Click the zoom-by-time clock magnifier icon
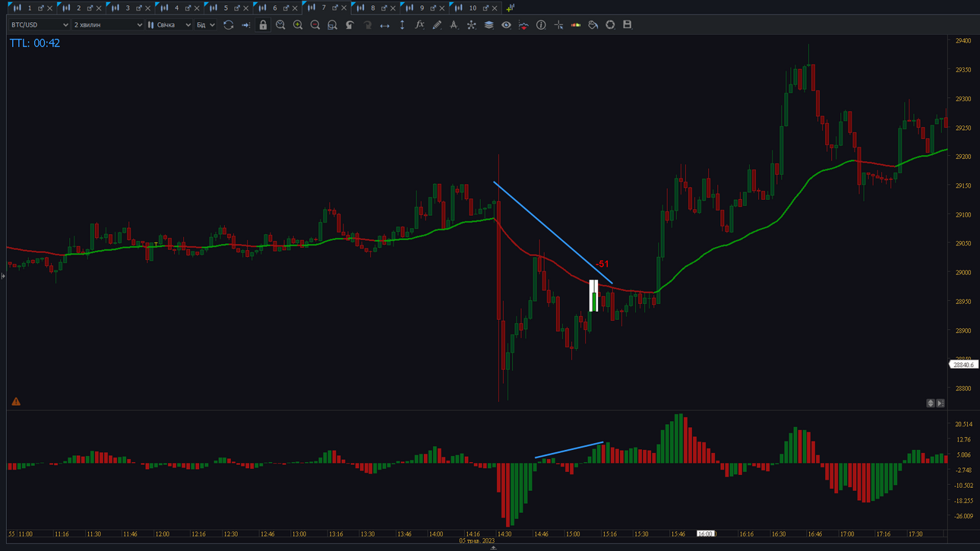The width and height of the screenshot is (980, 551). click(x=280, y=25)
